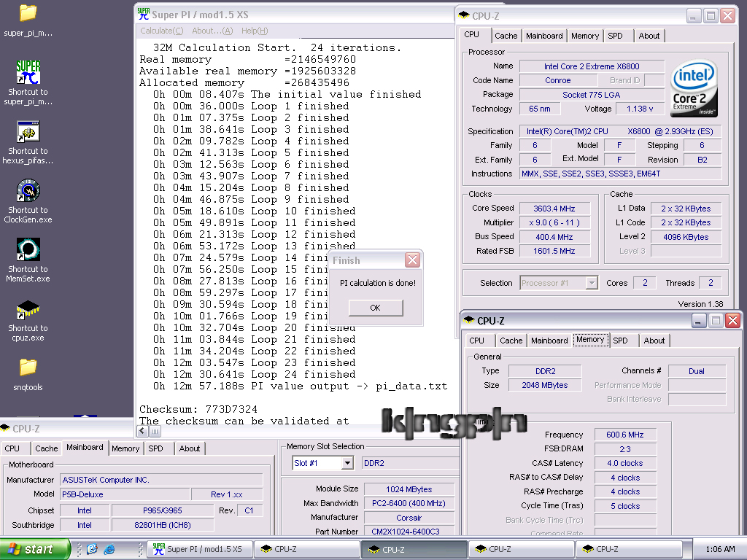Click the memory Size 2048 MBytes value
Viewport: 747px width, 560px height.
tap(545, 385)
